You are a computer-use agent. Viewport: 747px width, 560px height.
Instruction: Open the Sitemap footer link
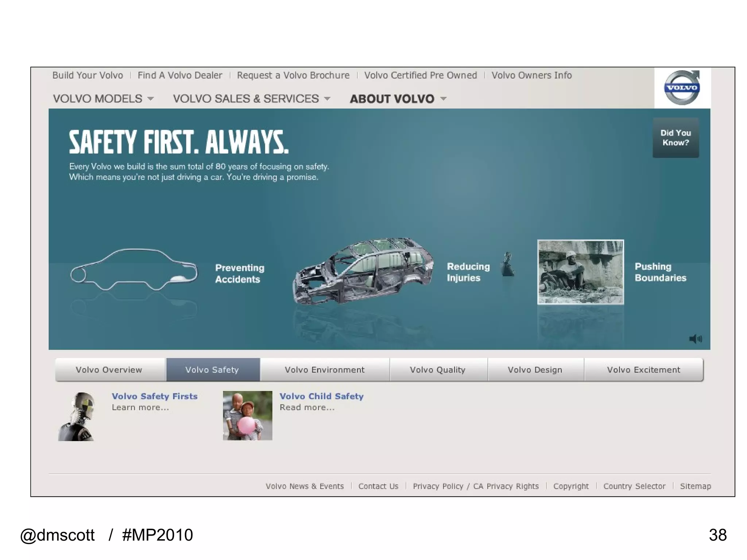[696, 486]
